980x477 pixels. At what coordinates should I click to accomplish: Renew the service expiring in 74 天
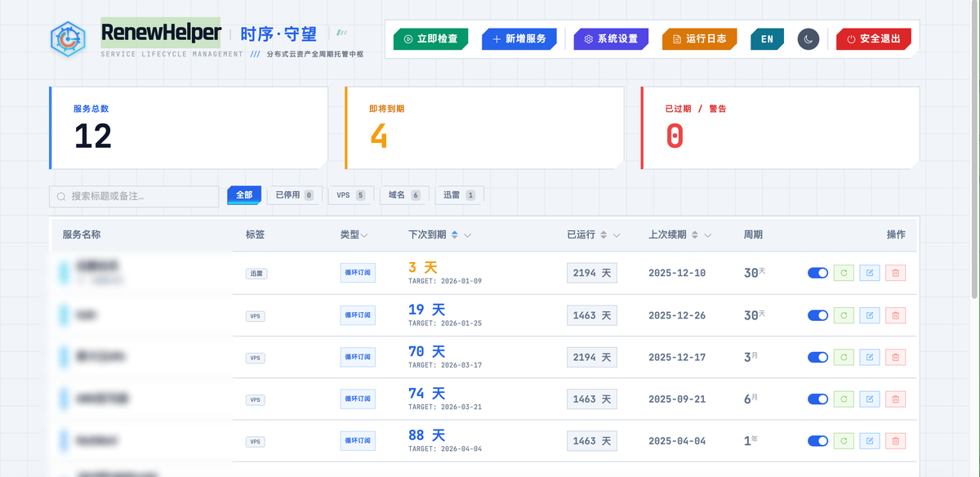click(844, 399)
